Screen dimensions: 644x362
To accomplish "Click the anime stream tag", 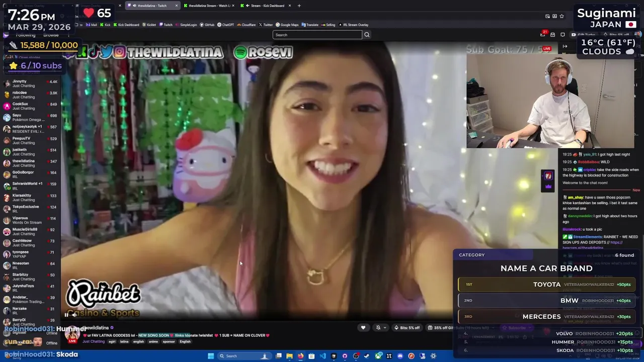I will [153, 342].
